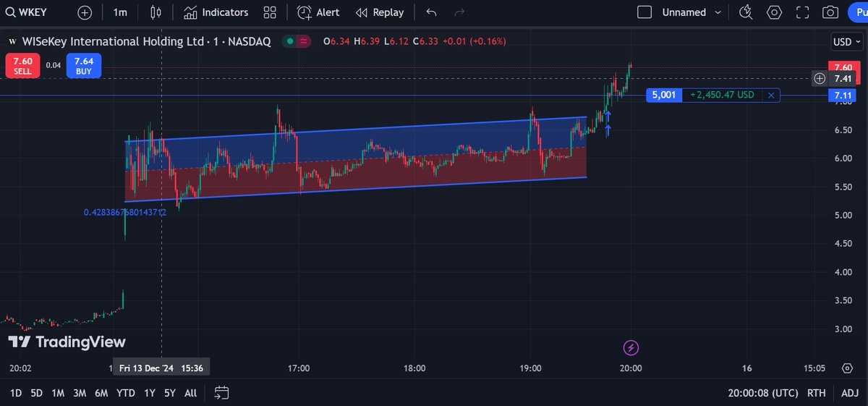The width and height of the screenshot is (868, 406).
Task: Select the 6M date range
Action: [x=101, y=393]
